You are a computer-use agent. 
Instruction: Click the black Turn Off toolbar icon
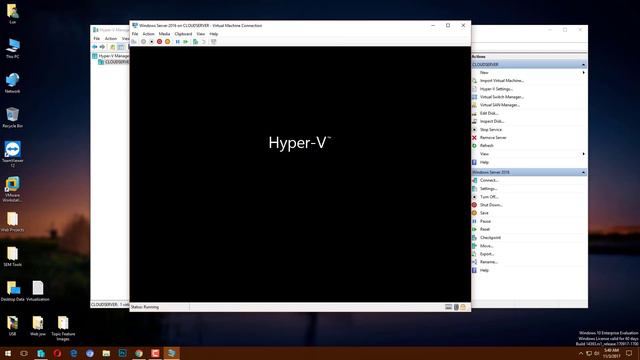151,42
